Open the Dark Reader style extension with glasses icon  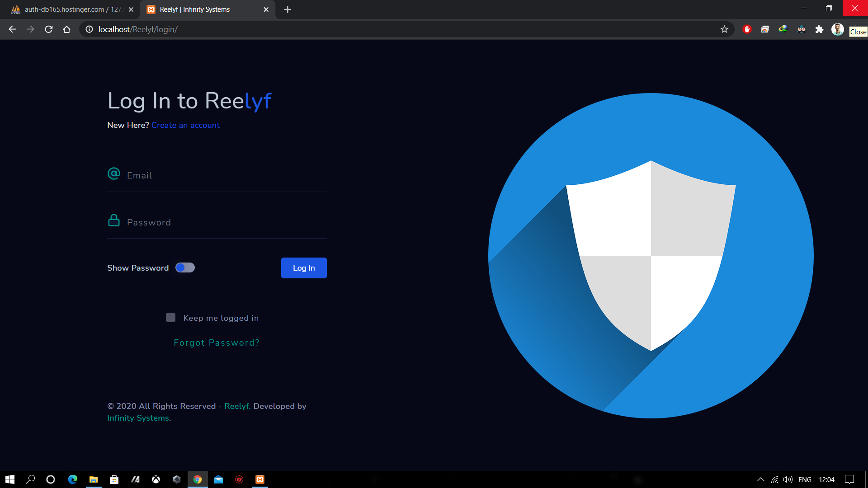[x=801, y=29]
